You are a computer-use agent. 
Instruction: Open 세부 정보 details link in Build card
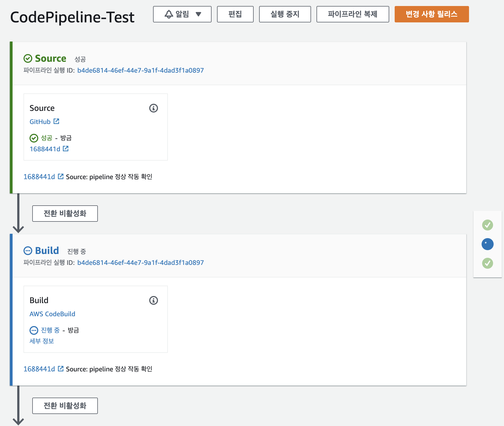click(x=42, y=341)
